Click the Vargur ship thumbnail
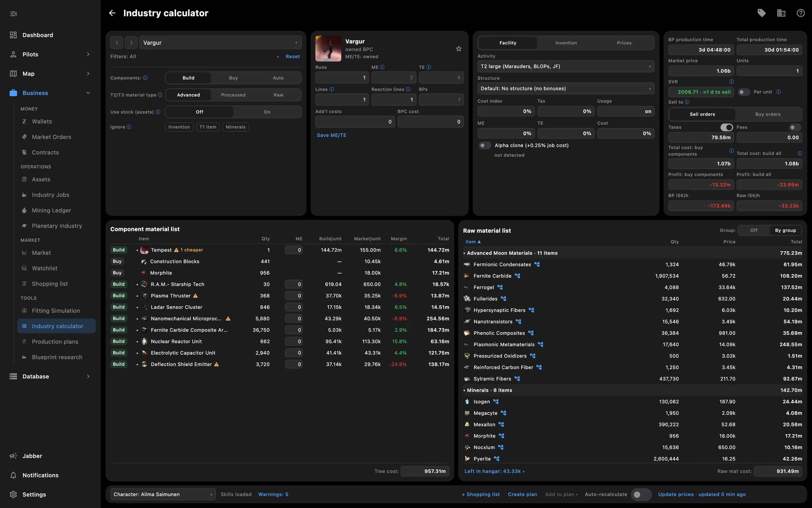 pyautogui.click(x=328, y=48)
